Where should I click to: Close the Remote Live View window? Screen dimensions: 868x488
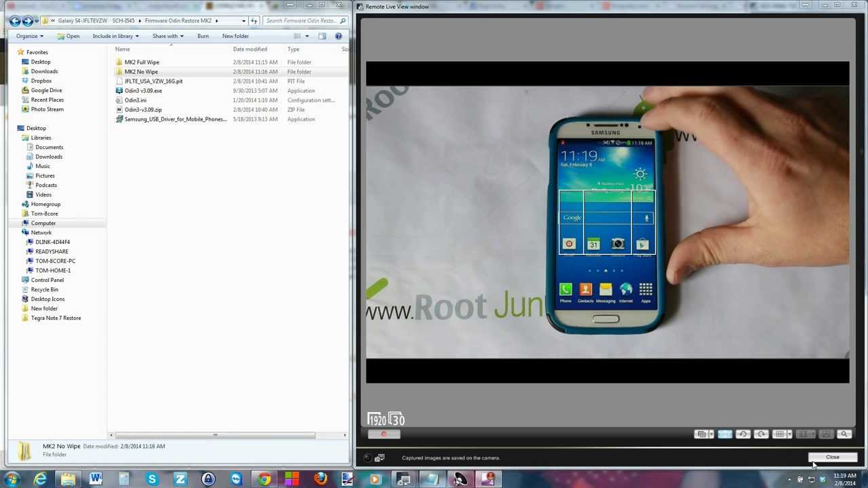point(832,457)
